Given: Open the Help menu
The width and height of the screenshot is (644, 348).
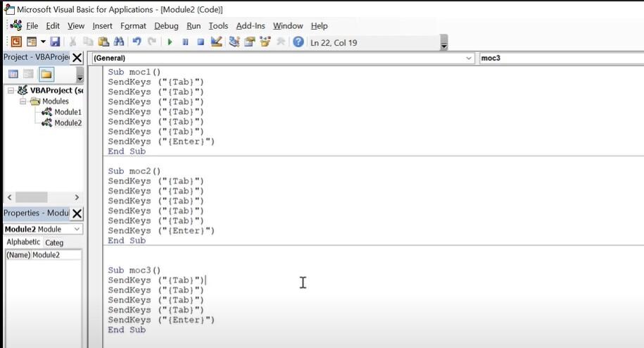Looking at the screenshot, I should click(x=319, y=26).
